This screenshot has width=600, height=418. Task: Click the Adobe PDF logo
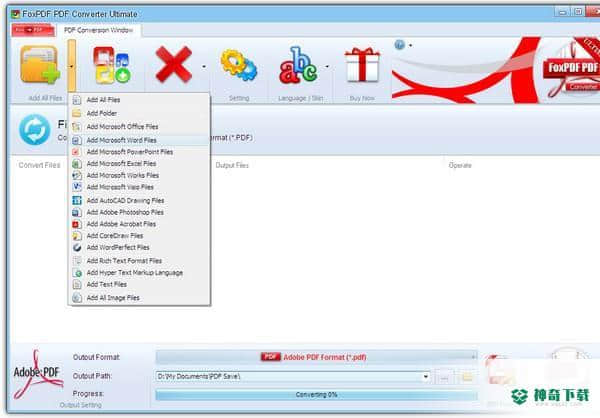(37, 374)
